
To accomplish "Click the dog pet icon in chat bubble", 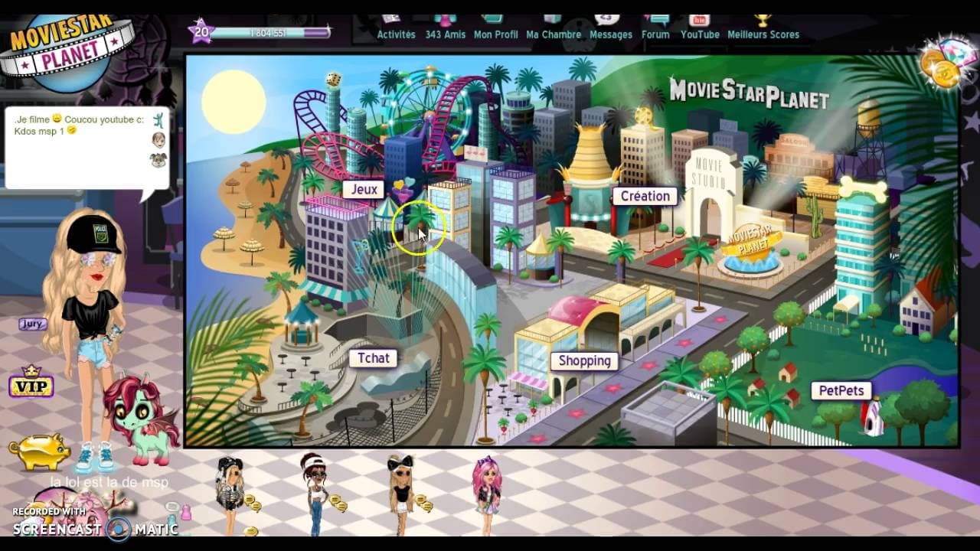I will (x=158, y=159).
